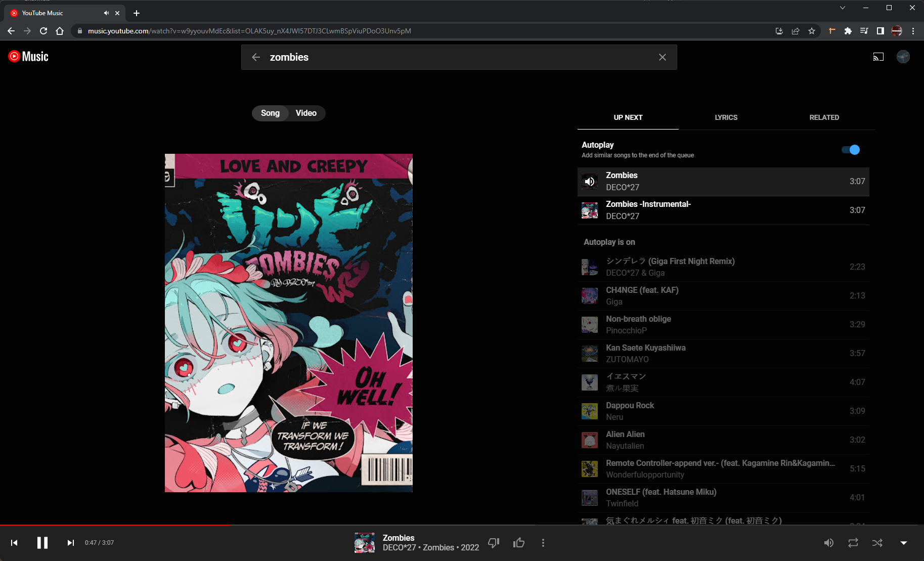Screen dimensions: 924x561
Task: Click the site lock icon
Action: pyautogui.click(x=79, y=31)
